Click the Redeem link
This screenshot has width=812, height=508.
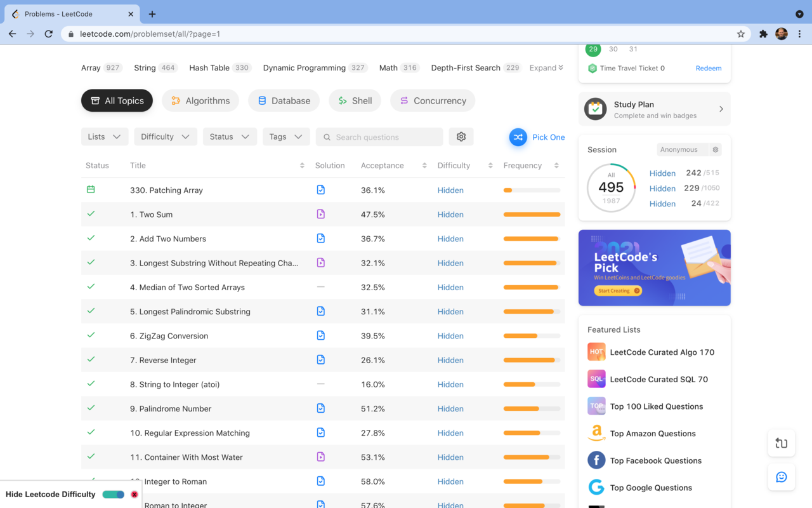click(709, 68)
